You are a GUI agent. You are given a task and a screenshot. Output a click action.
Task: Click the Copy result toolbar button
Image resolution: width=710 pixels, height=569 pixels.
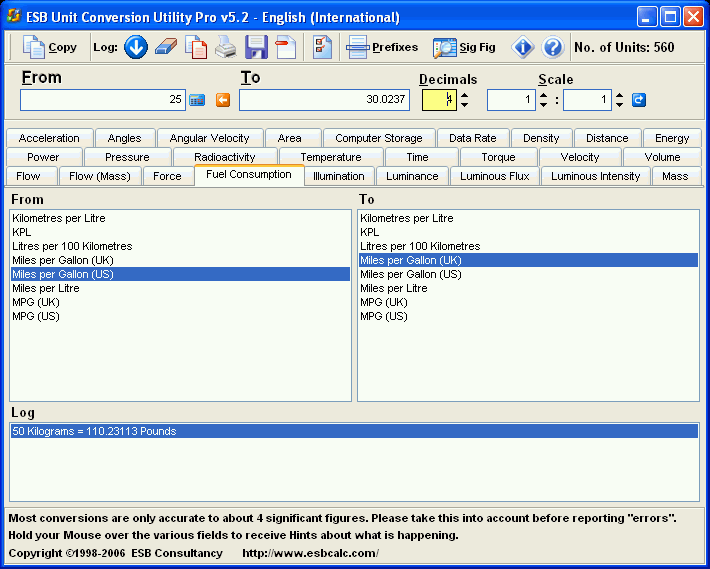(x=50, y=47)
